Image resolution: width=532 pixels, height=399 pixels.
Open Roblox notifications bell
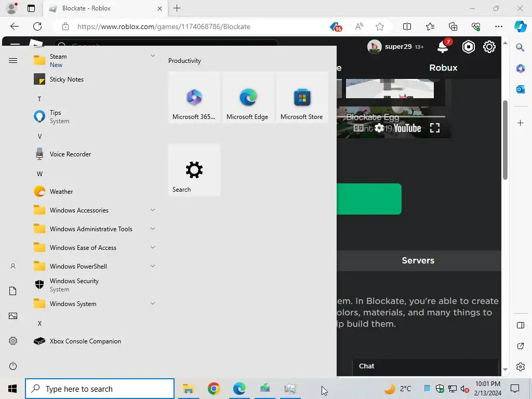[x=444, y=46]
